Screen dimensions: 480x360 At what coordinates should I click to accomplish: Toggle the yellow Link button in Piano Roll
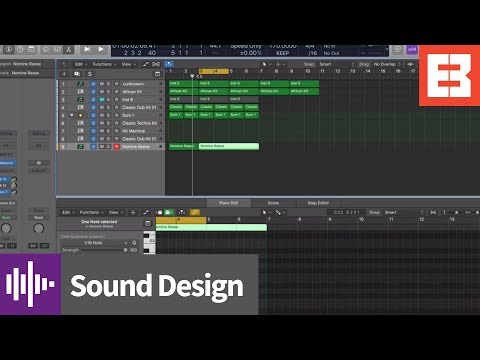195,212
